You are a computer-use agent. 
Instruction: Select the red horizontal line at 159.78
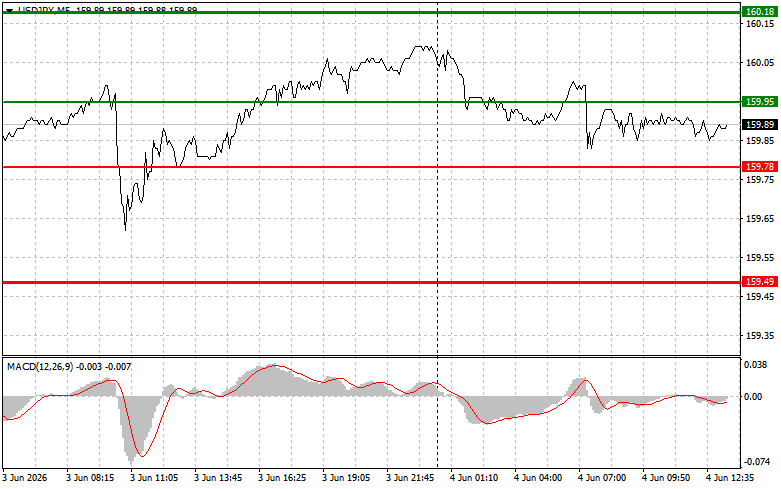371,167
